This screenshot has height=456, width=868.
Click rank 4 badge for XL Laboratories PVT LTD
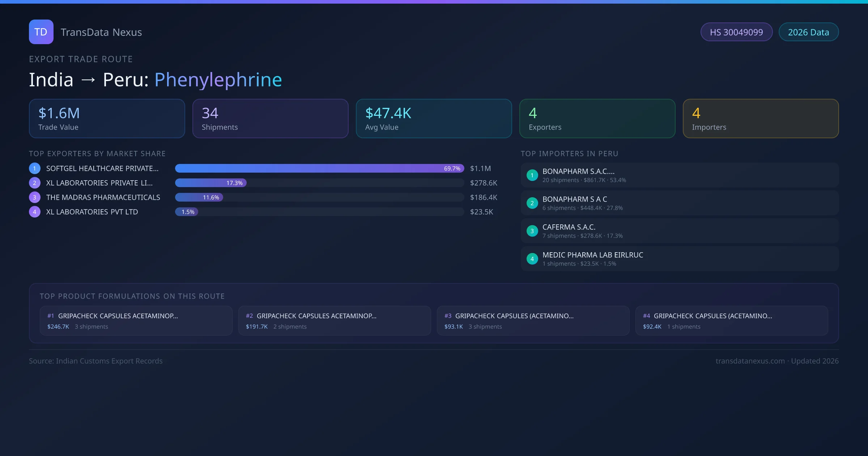coord(34,212)
